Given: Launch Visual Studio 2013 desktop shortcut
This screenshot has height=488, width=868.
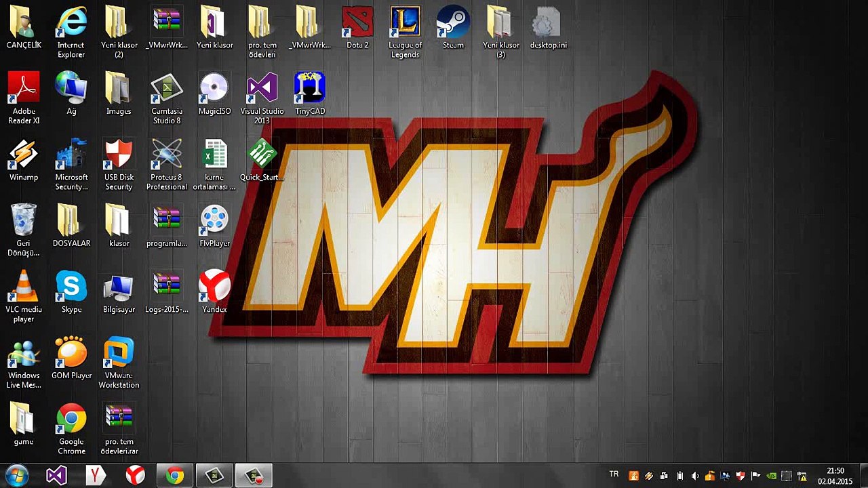Looking at the screenshot, I should 262,98.
